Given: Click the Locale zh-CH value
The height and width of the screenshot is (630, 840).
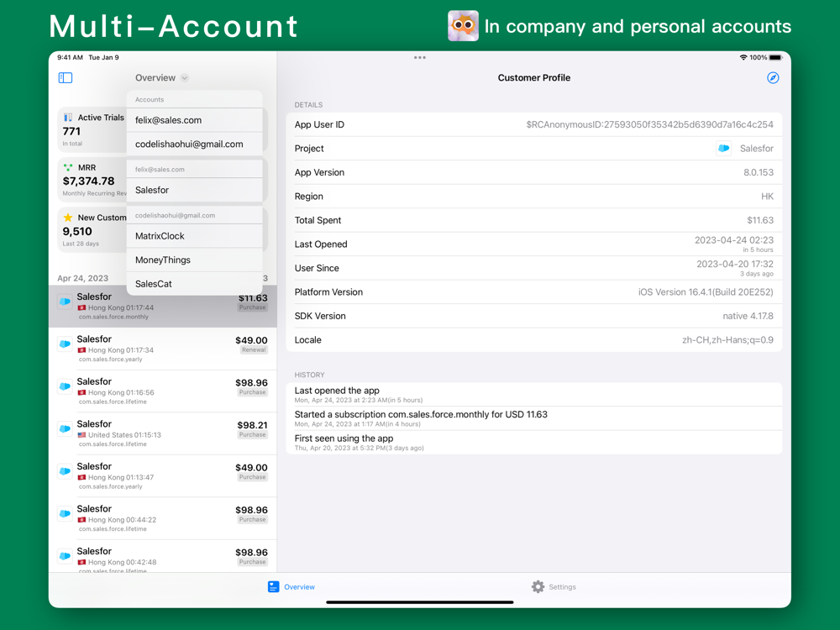Looking at the screenshot, I should 727,339.
